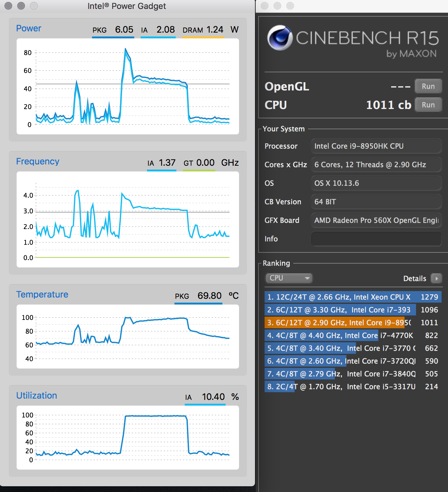The image size is (448, 492).
Task: Select ranking entry 1 Intel Xeon 1279
Action: [353, 297]
